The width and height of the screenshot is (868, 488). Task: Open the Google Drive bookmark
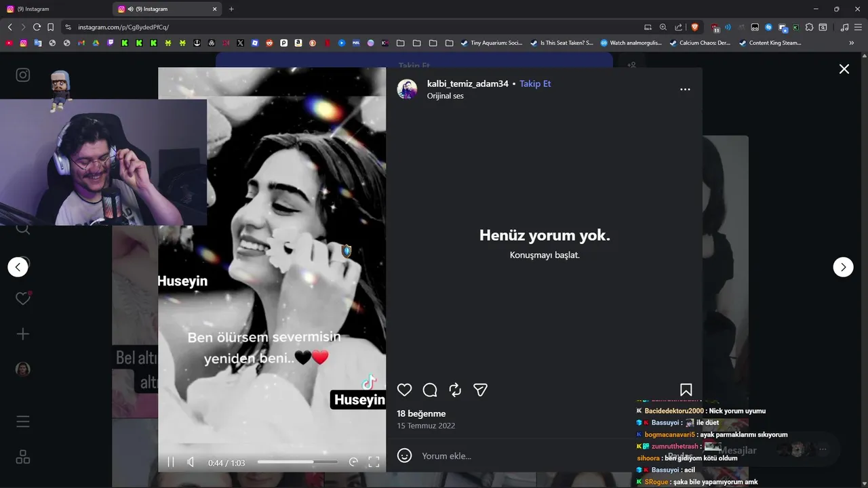[x=96, y=43]
